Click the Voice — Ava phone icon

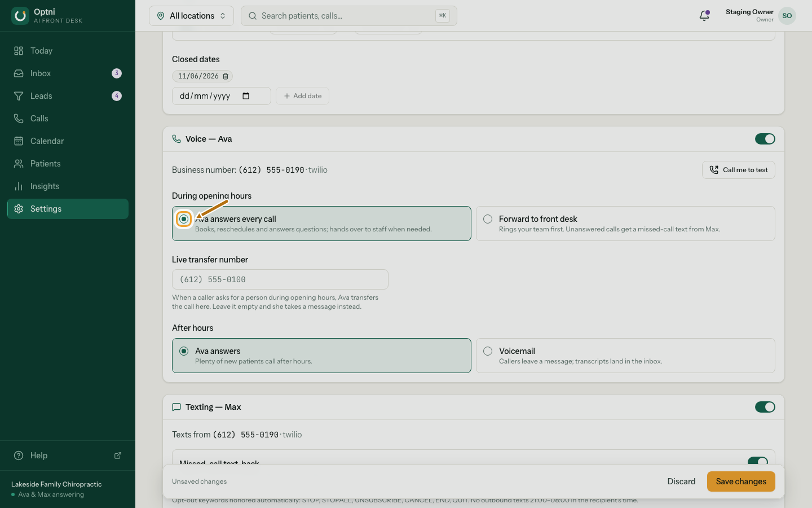(176, 139)
